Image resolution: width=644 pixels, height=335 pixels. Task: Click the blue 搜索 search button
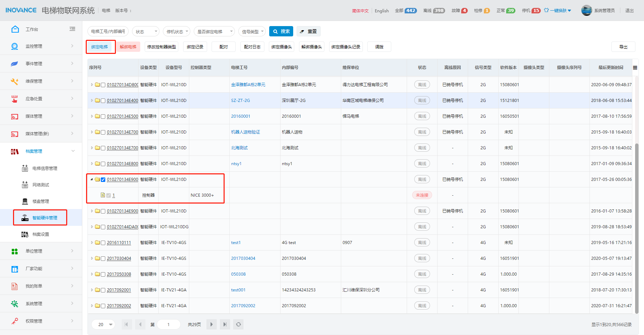(281, 32)
